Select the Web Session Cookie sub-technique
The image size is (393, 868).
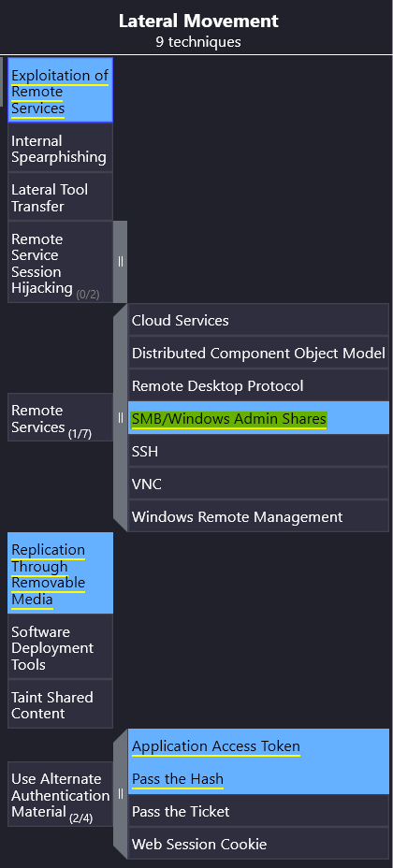(258, 844)
